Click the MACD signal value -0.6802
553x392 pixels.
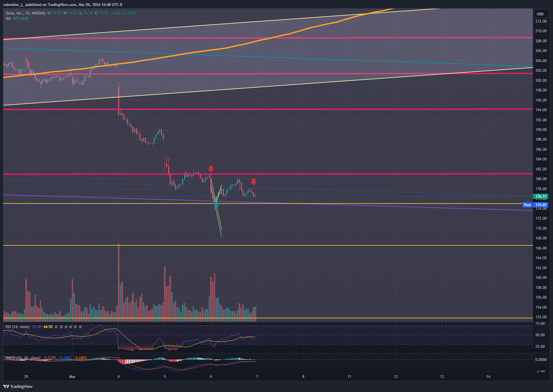point(80,358)
